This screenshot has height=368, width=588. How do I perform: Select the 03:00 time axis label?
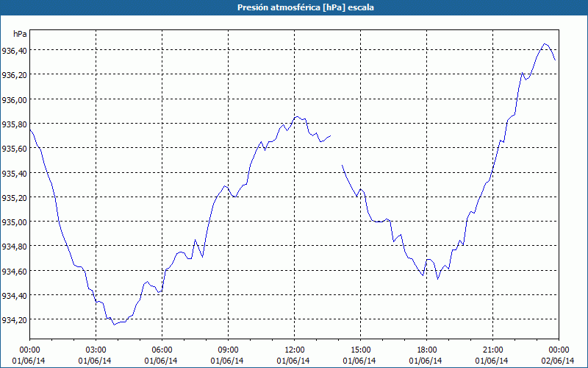point(96,350)
